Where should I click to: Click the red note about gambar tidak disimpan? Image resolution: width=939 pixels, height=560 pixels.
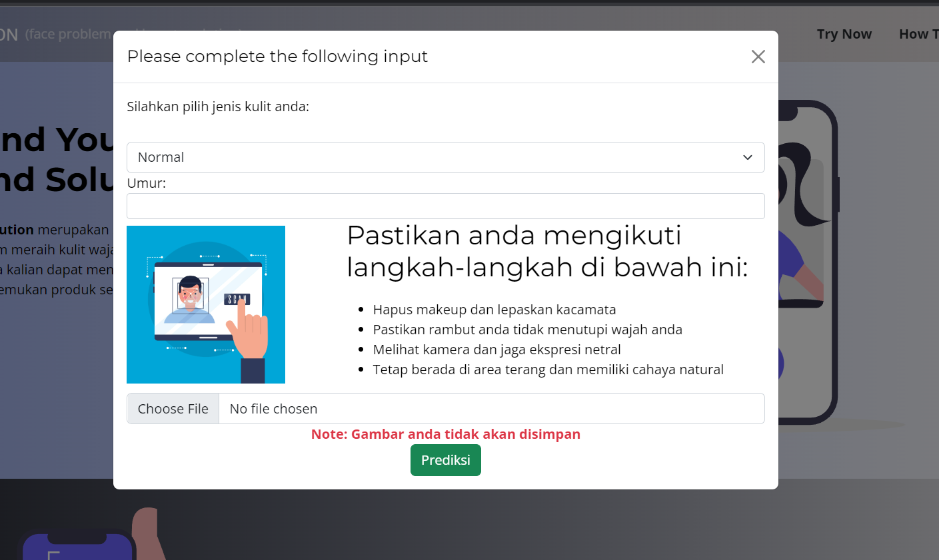click(x=445, y=433)
